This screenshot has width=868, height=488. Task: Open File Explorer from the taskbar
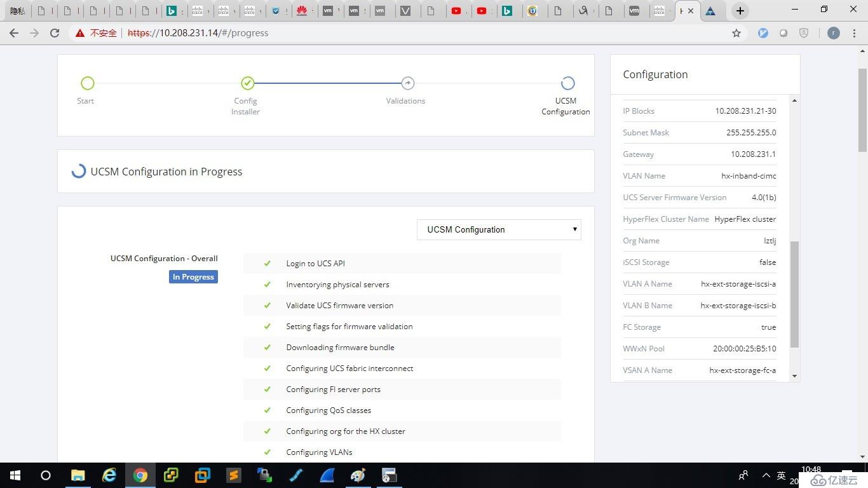[78, 475]
